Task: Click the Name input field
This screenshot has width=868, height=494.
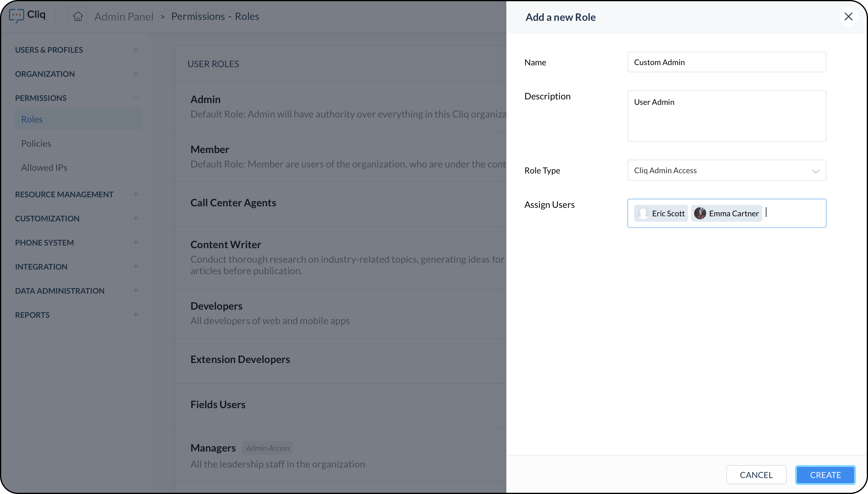Action: 726,62
